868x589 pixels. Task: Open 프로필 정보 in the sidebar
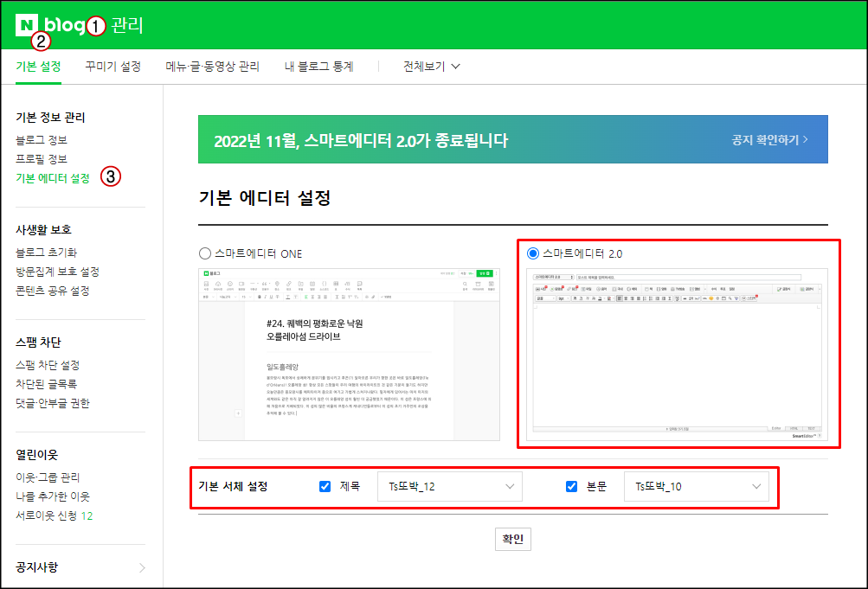[x=42, y=159]
